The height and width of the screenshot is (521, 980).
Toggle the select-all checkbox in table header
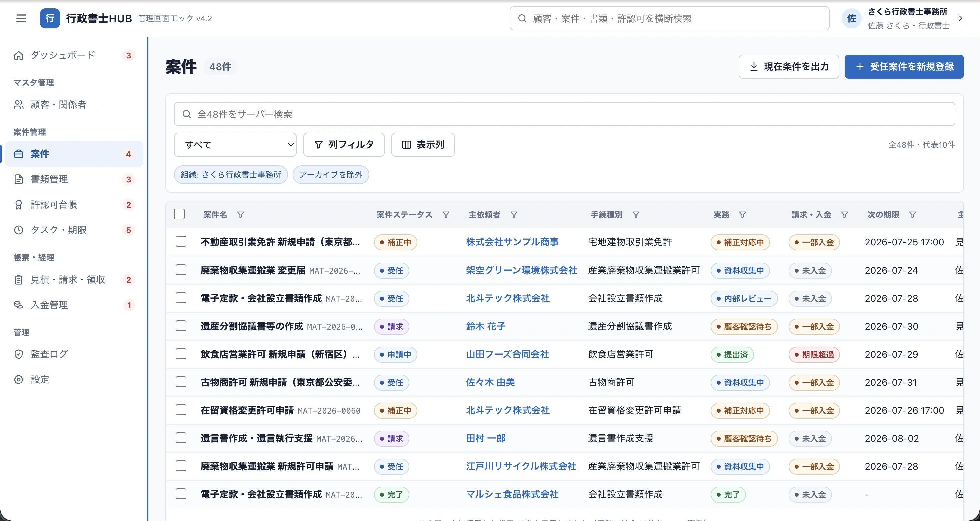179,214
